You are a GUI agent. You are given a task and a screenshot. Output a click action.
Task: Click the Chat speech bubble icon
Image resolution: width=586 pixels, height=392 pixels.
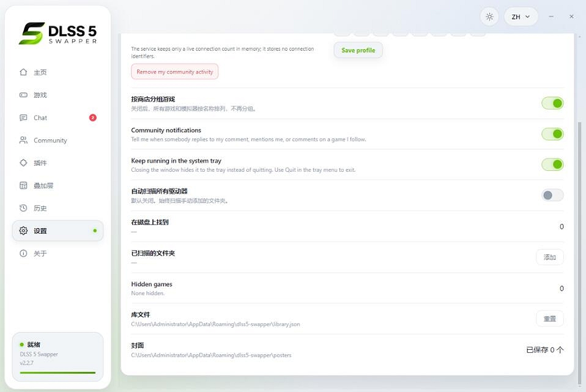coord(23,117)
